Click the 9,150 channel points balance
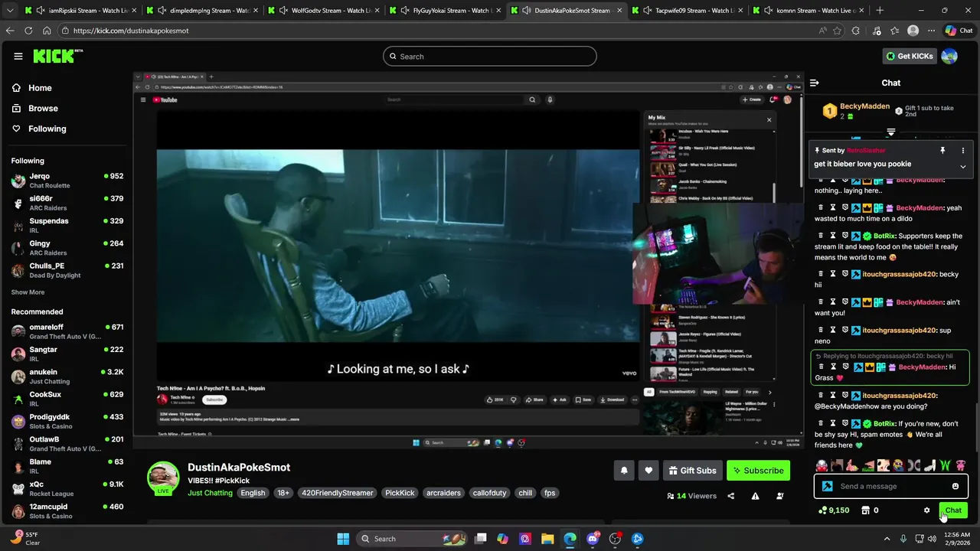The image size is (980, 551). 834,510
